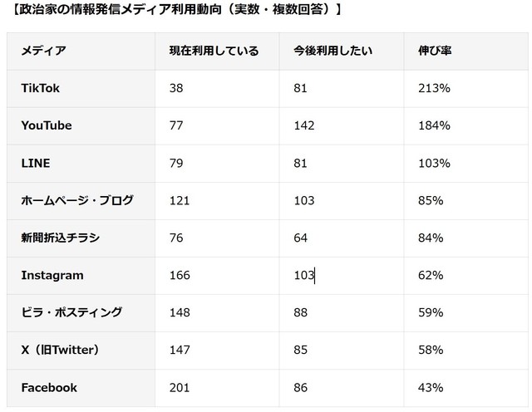Viewport: 532px width, 412px height.
Task: Click the 現在利用している column header
Action: [x=208, y=51]
